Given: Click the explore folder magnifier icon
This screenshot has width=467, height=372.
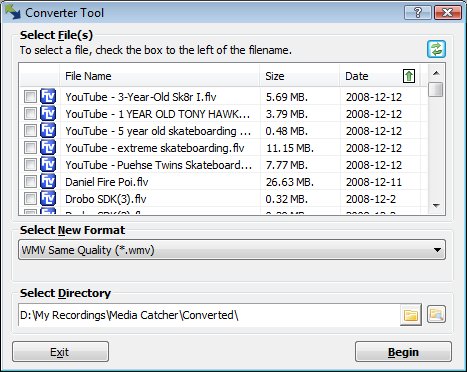Looking at the screenshot, I should (x=436, y=314).
